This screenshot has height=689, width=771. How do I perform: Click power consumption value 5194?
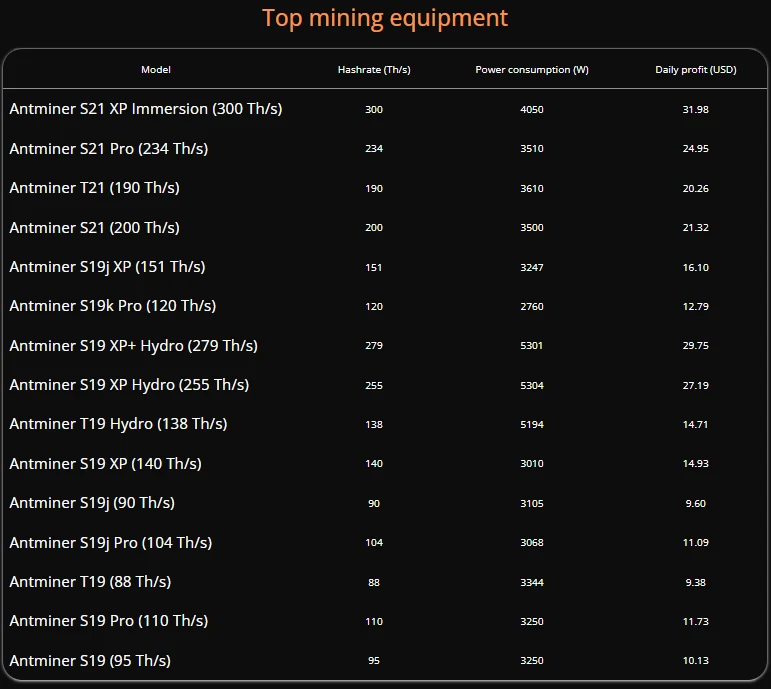coord(532,424)
